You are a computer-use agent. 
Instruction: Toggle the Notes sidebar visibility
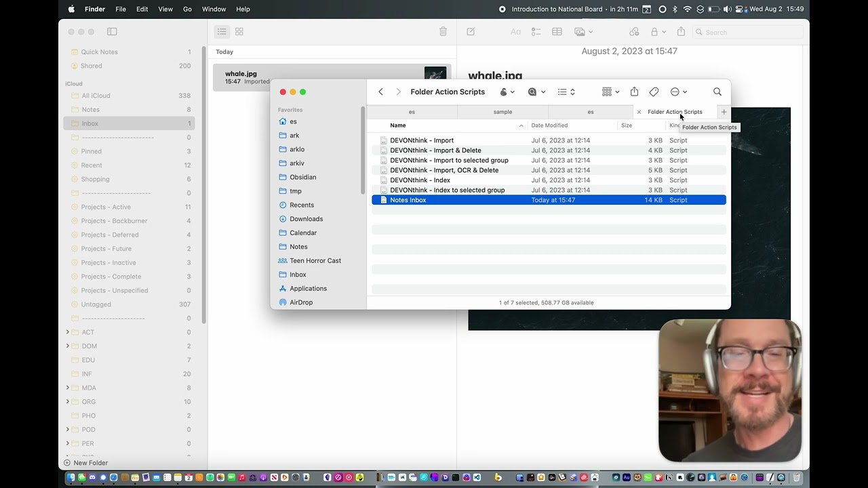tap(112, 32)
